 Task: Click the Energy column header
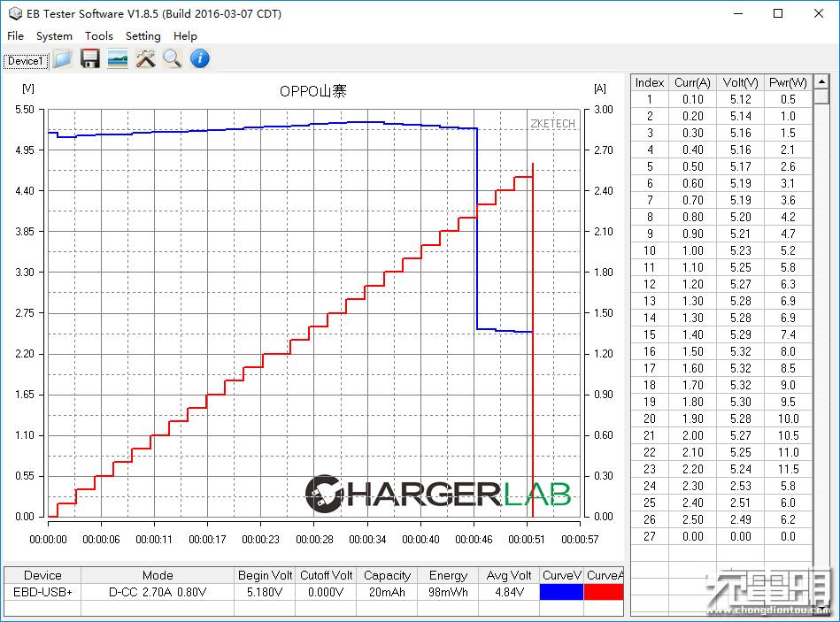click(x=448, y=575)
